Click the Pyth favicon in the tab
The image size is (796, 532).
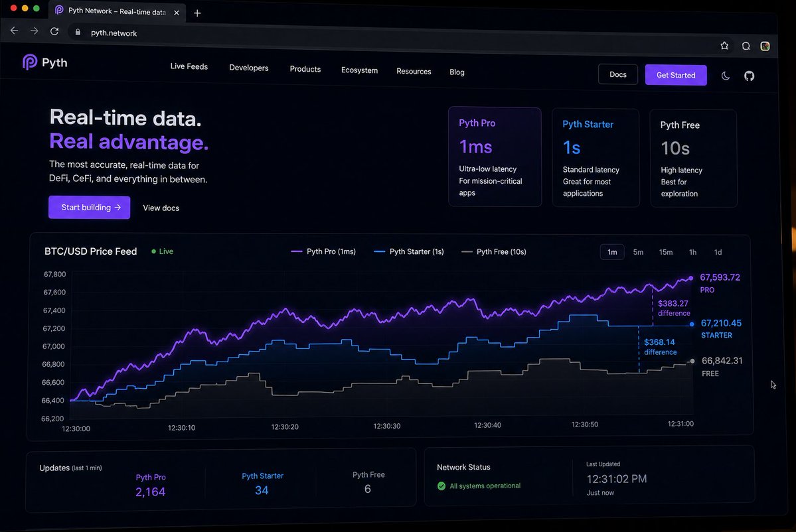tap(59, 10)
